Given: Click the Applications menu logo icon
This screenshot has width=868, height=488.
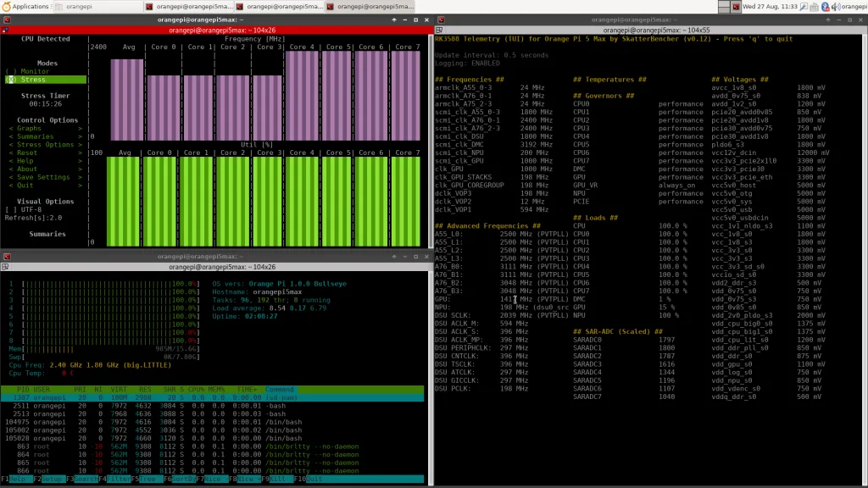Looking at the screenshot, I should pyautogui.click(x=7, y=6).
